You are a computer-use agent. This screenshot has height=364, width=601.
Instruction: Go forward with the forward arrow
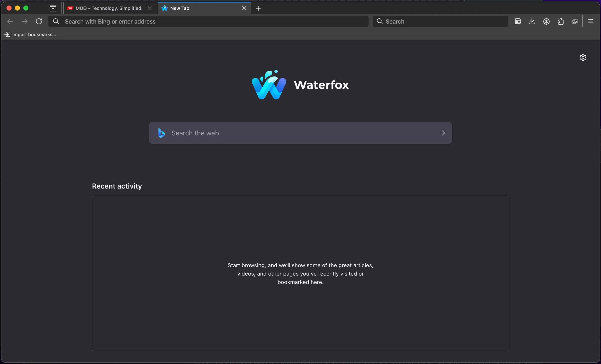pyautogui.click(x=24, y=21)
